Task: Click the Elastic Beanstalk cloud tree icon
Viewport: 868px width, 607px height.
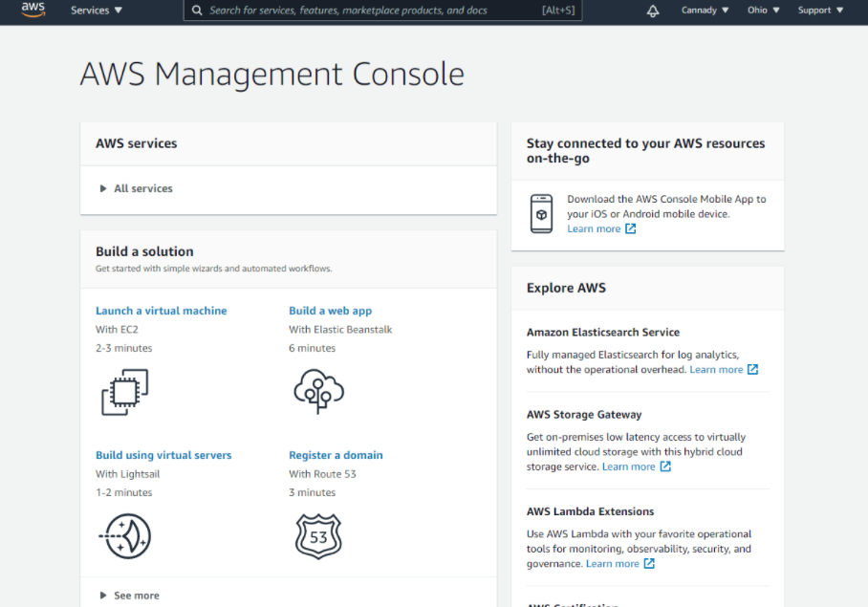Action: 318,390
